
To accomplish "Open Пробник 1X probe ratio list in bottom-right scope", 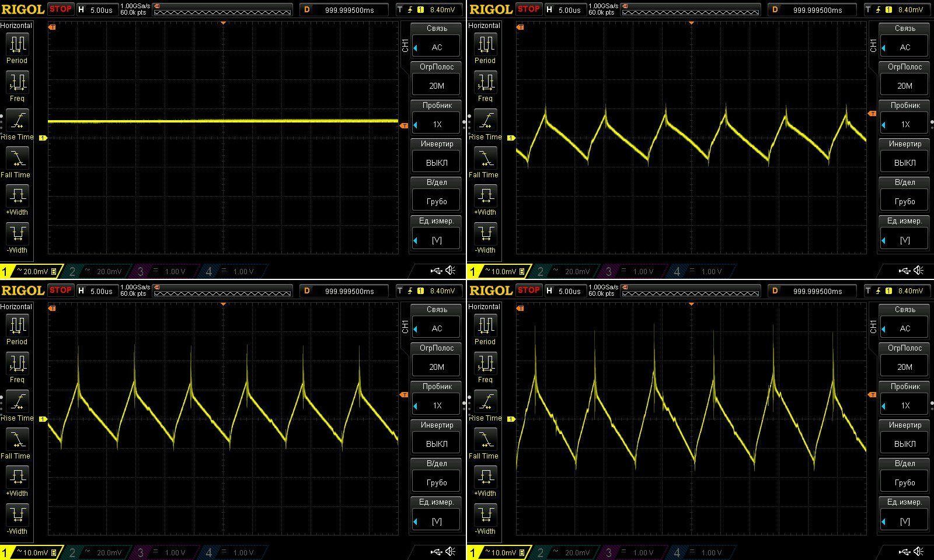I will tap(905, 405).
